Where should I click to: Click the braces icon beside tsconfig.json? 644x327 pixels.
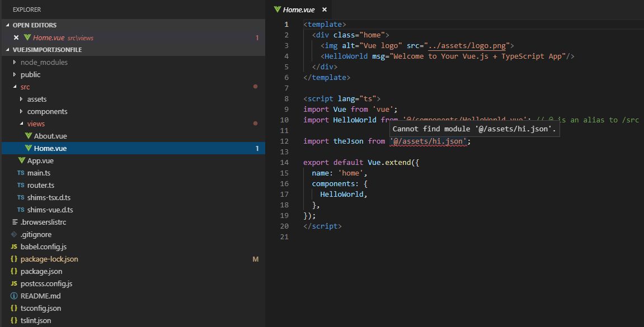coord(14,308)
